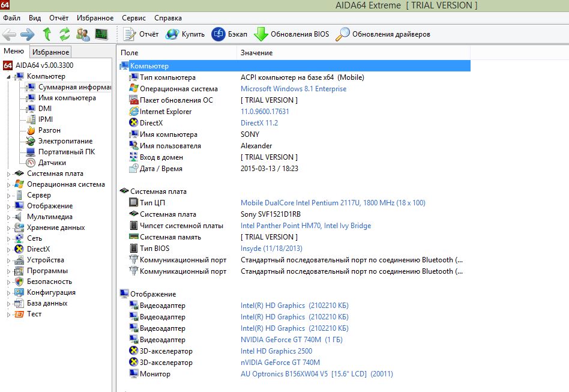This screenshot has height=392, width=569.
Task: Open the Microsoft Windows 8.1 Enterprise link
Action: coord(294,89)
